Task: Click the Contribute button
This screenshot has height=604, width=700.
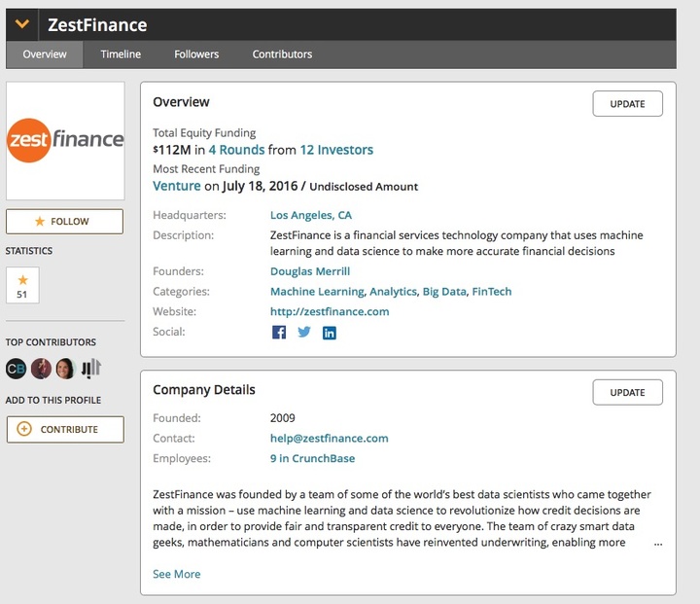Action: pos(65,429)
